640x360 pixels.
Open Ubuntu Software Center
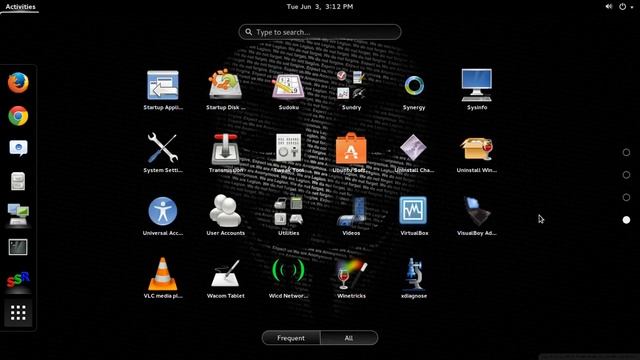(x=351, y=148)
